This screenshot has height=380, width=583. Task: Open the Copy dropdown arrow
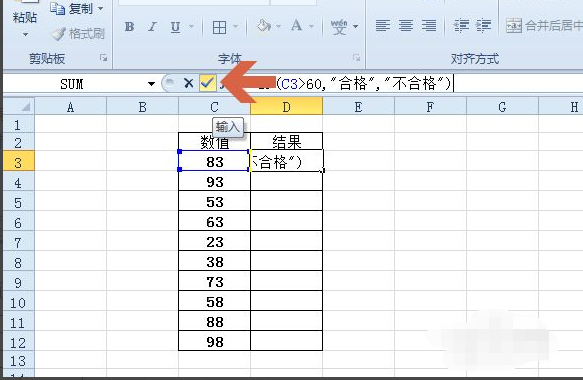100,8
